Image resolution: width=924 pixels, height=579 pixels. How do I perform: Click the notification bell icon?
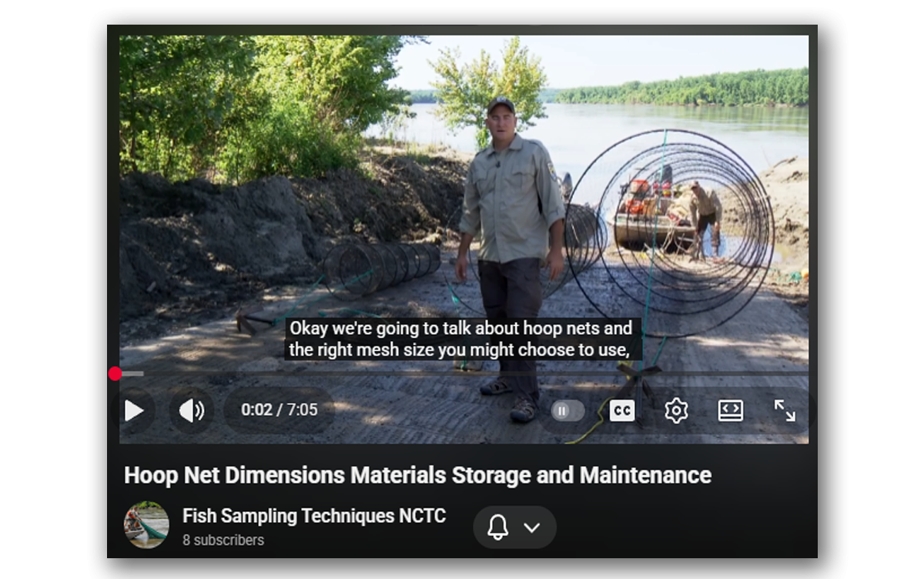click(x=497, y=527)
